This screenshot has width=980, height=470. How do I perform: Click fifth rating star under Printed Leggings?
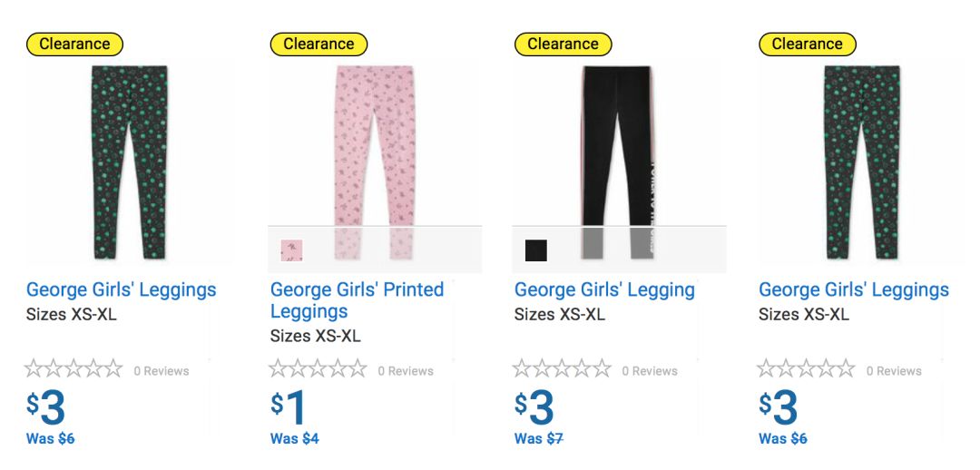(x=358, y=369)
